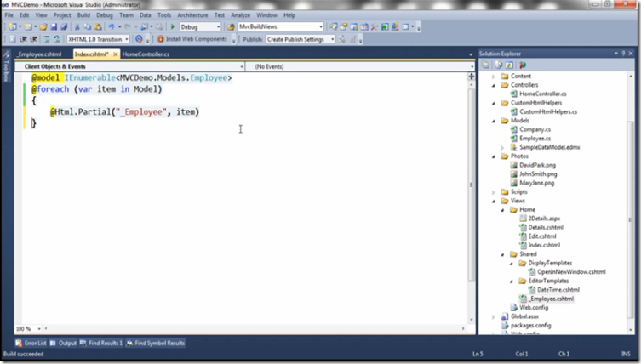Click the Find in Files icon beside MvcBuildViews
Viewport: 641px width, 364px height.
pyautogui.click(x=231, y=27)
